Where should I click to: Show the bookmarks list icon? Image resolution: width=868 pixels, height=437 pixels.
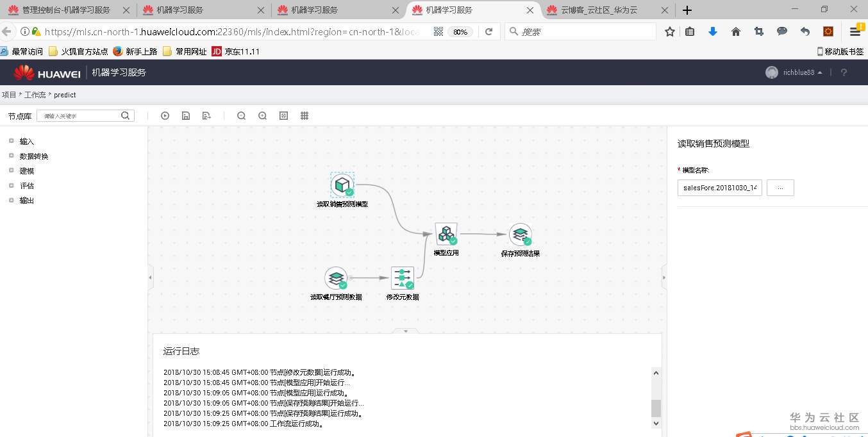point(690,31)
